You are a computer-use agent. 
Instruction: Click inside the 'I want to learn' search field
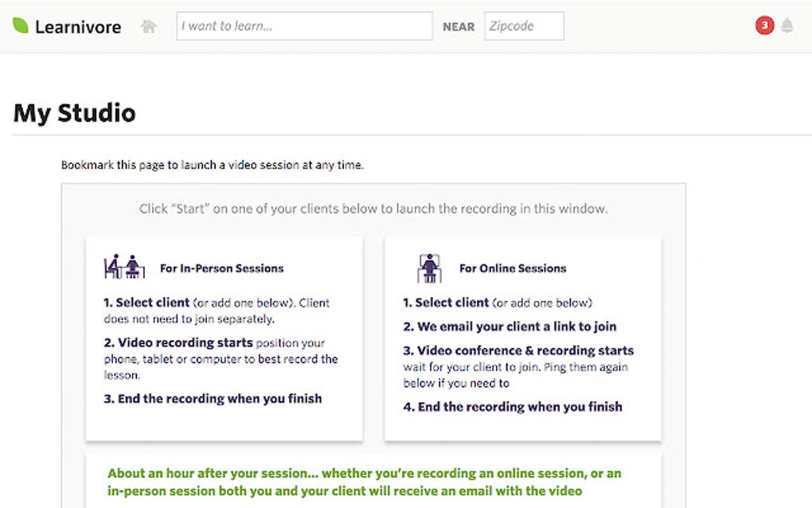pos(303,25)
